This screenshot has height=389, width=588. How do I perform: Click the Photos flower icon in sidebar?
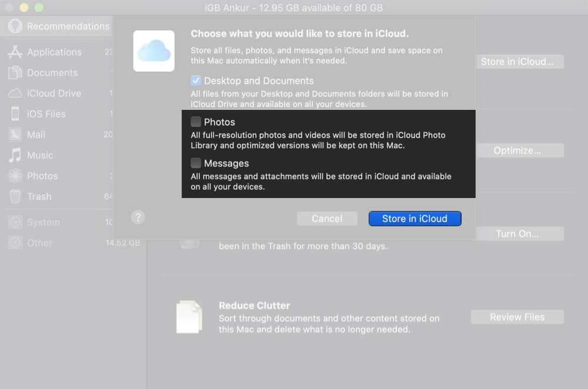pyautogui.click(x=15, y=176)
